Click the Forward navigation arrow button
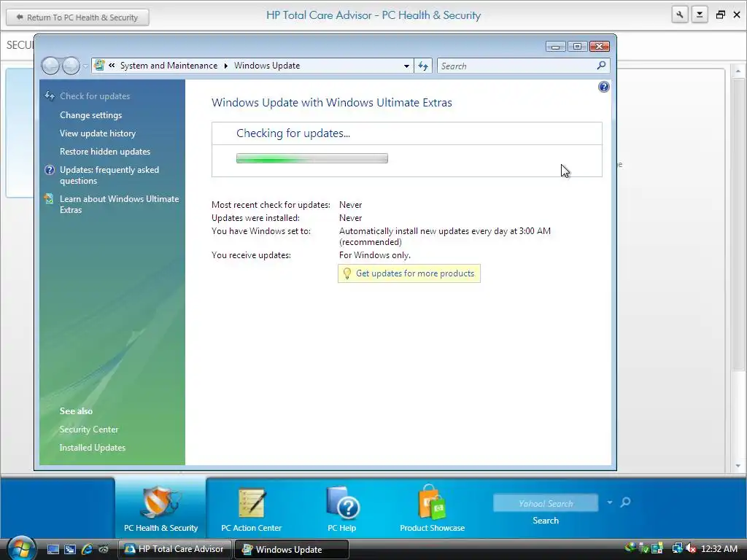The width and height of the screenshot is (747, 560). click(x=71, y=66)
